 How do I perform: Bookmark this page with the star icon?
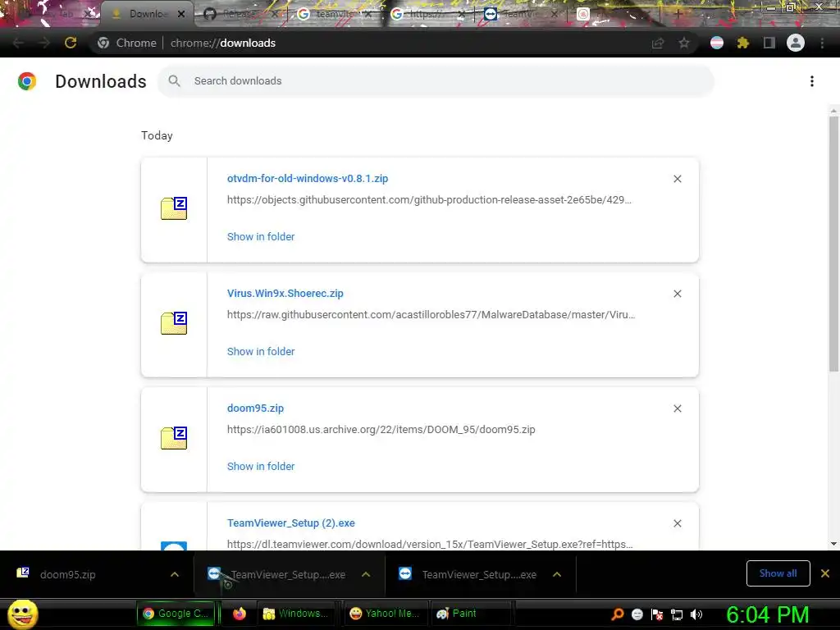(x=683, y=43)
